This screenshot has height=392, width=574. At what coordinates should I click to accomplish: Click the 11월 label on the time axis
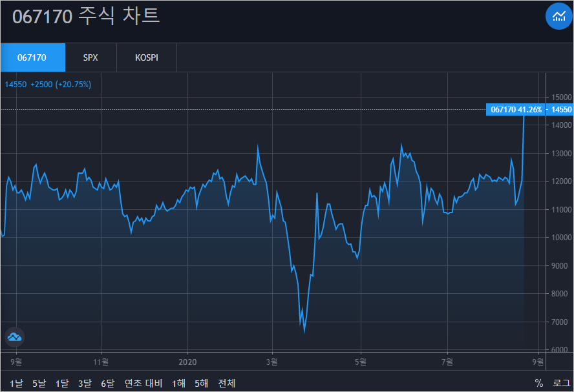point(101,362)
